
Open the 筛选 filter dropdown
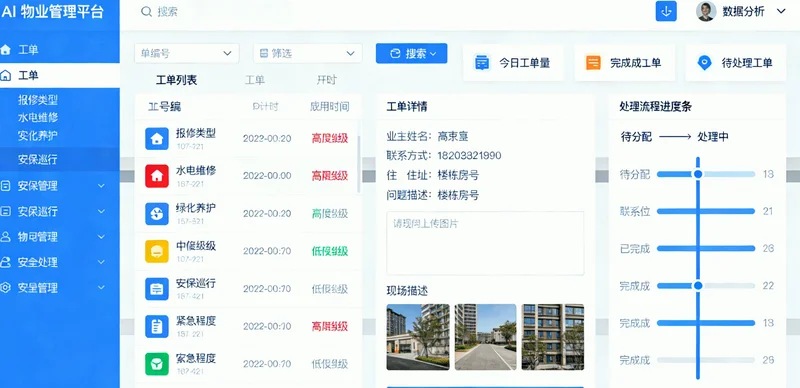tap(308, 53)
